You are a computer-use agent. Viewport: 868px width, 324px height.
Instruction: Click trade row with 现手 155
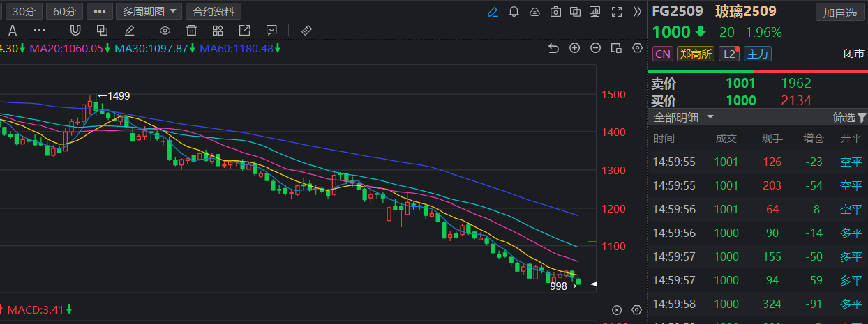pyautogui.click(x=758, y=257)
